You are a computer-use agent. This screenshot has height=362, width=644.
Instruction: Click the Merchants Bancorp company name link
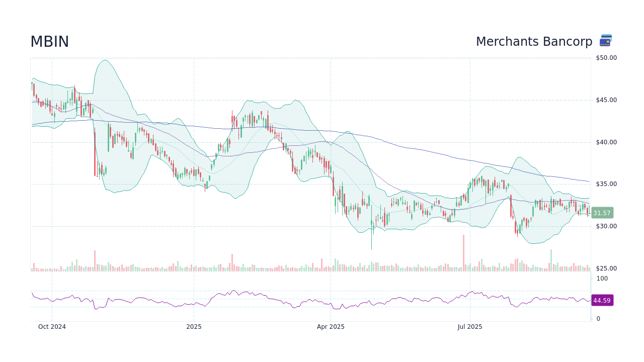pyautogui.click(x=534, y=42)
